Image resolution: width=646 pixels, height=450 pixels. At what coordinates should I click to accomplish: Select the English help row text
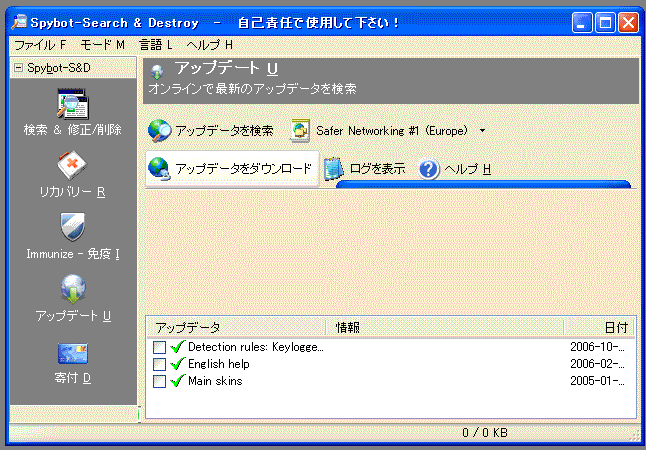click(x=219, y=364)
